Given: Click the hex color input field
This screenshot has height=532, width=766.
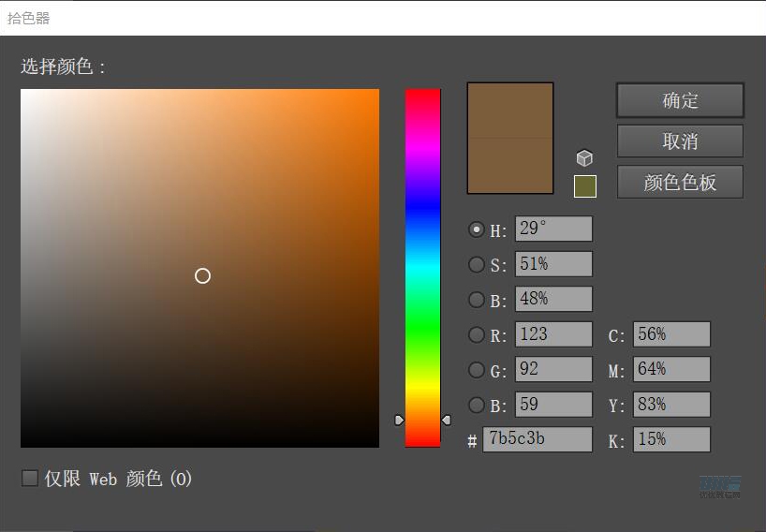Looking at the screenshot, I should coord(537,439).
